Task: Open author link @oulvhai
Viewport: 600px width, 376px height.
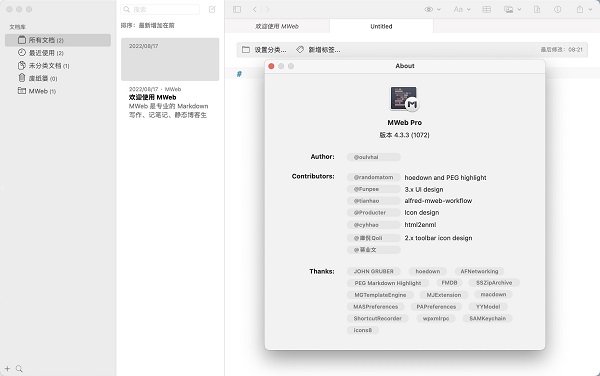Action: coord(373,157)
